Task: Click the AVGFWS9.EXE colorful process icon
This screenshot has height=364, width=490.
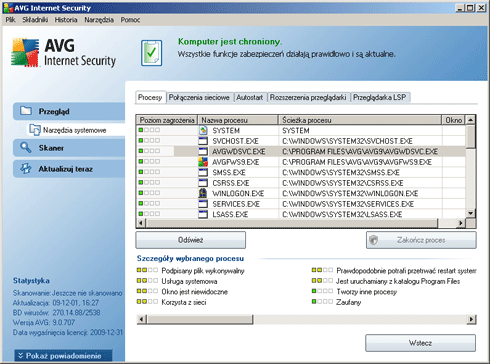Action: [x=203, y=162]
